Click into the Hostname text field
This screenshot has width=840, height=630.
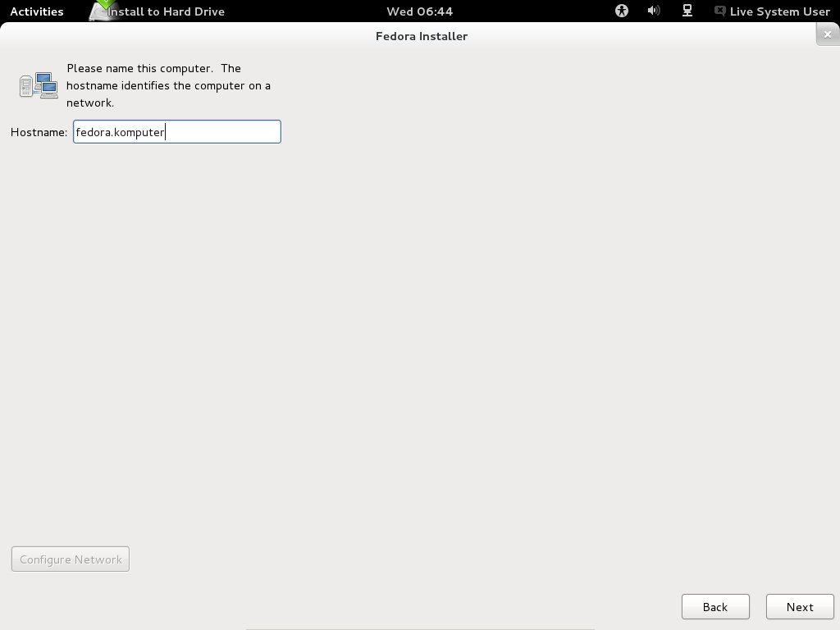[x=177, y=132]
